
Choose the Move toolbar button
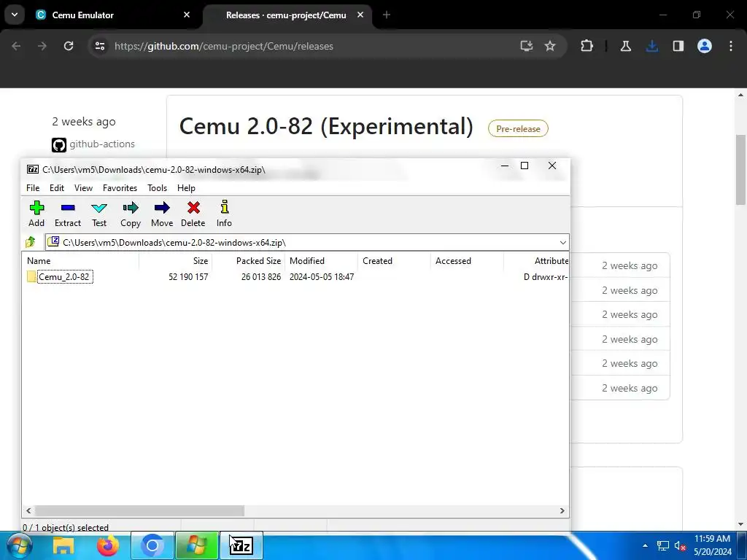pos(162,214)
